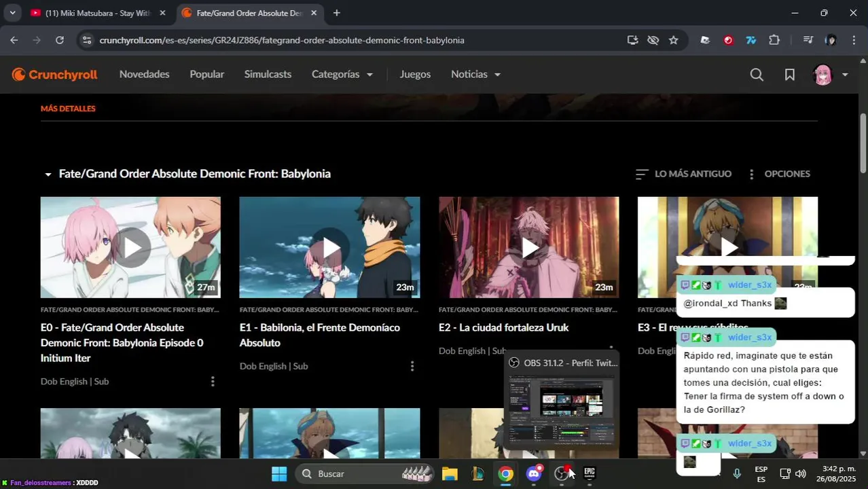Image resolution: width=868 pixels, height=489 pixels.
Task: Open the Extensions puzzle icon
Action: (x=774, y=40)
